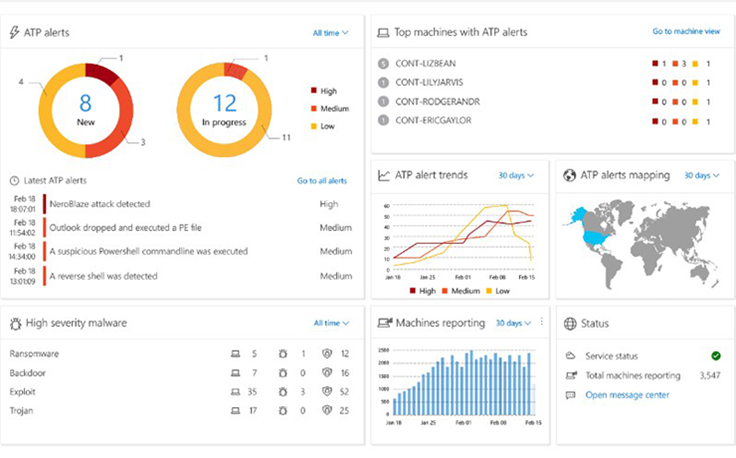736x458 pixels.
Task: Click the message icon by Open message center
Action: 570,395
